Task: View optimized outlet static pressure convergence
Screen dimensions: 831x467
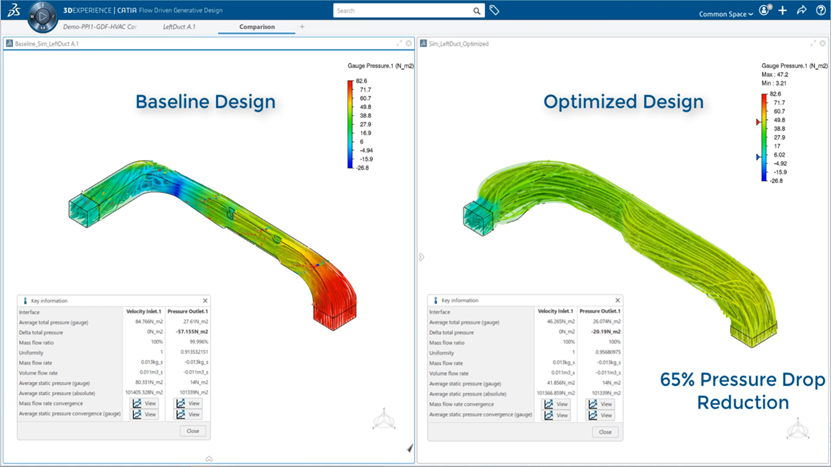Action: click(x=600, y=416)
